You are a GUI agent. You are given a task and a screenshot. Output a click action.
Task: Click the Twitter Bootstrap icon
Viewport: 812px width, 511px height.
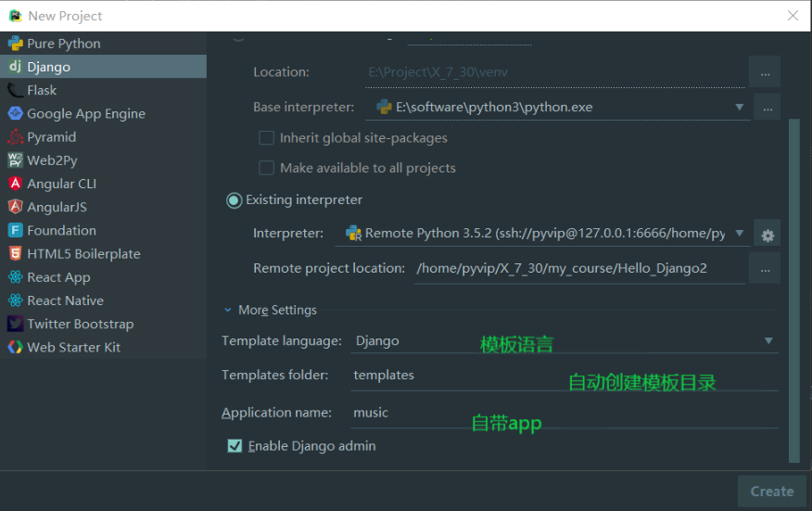tap(16, 324)
